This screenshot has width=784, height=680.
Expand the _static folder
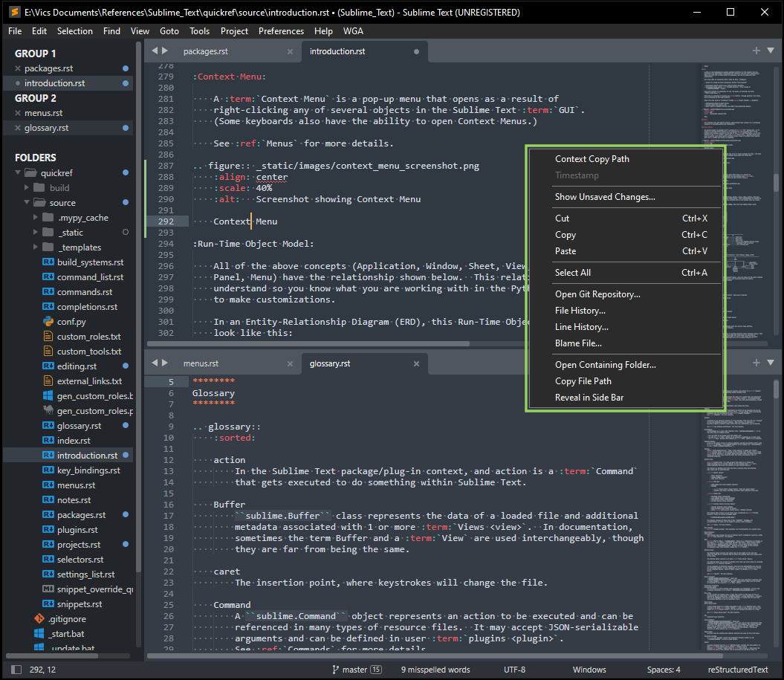coord(36,233)
